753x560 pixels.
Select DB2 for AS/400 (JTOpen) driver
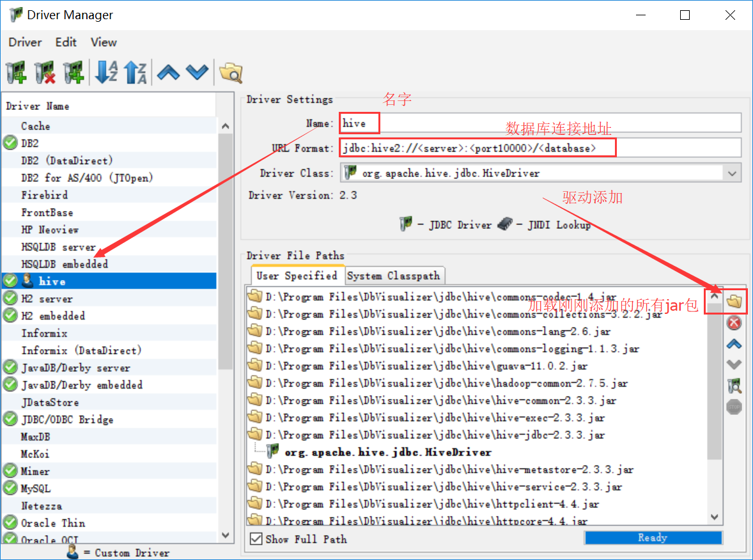(x=109, y=178)
